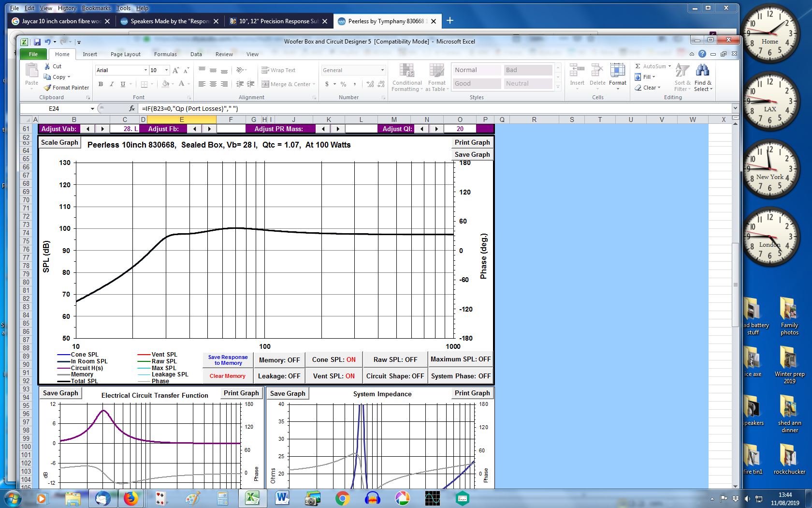Open the font name dropdown (Arial)
The height and width of the screenshot is (508, 812).
point(145,70)
